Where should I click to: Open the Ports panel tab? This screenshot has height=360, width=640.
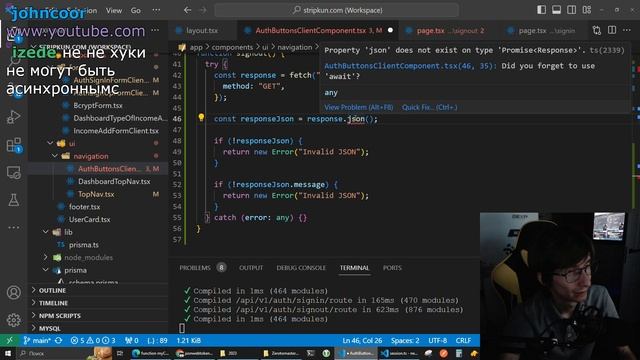[392, 268]
